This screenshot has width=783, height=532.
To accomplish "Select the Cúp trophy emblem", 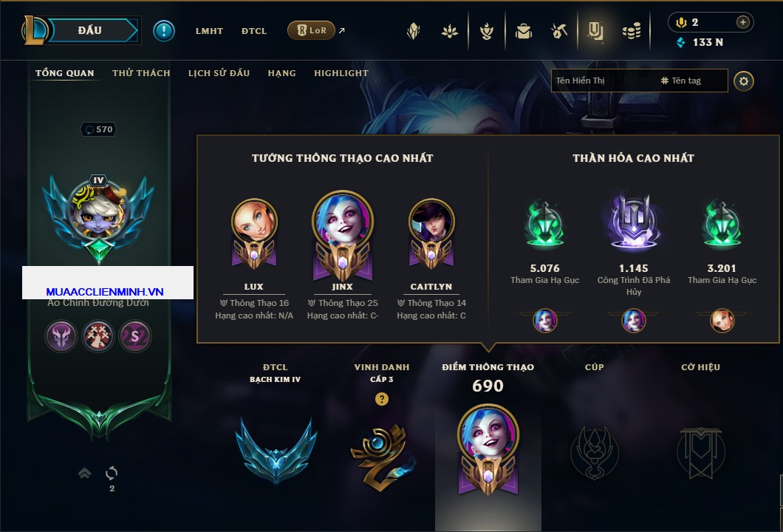I will click(594, 453).
